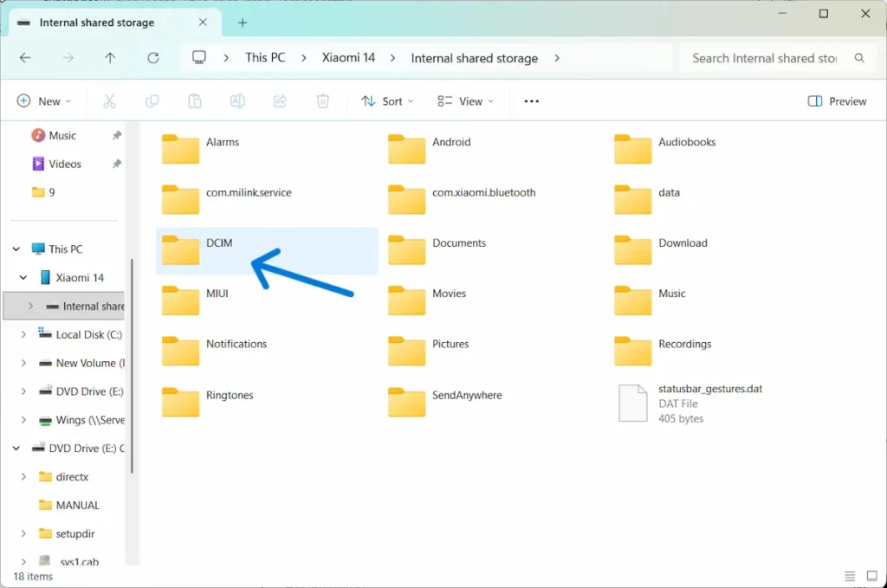Click the Copy icon in the toolbar
The width and height of the screenshot is (887, 588).
click(x=152, y=101)
